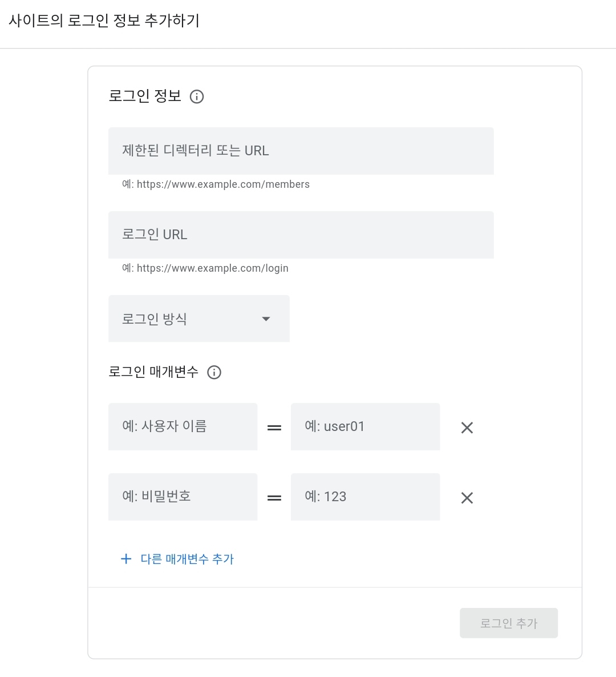Open the 로그인 방식 selection field
The width and height of the screenshot is (616, 677).
199,319
